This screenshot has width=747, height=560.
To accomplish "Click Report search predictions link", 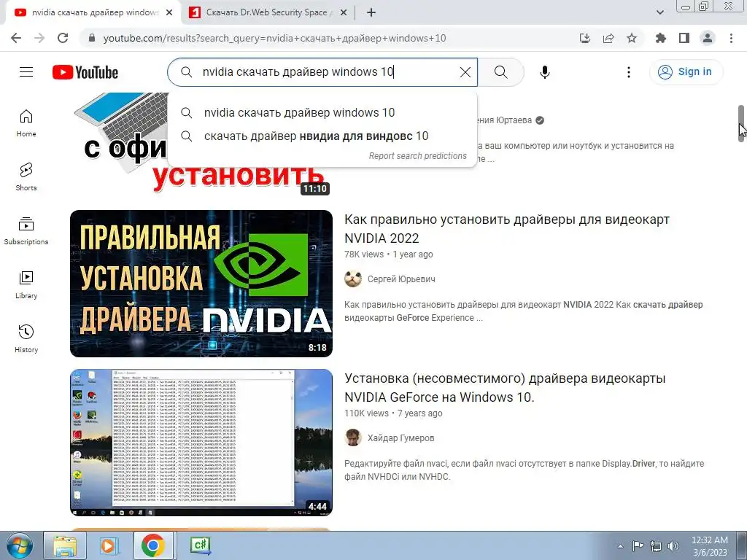I will 418,156.
